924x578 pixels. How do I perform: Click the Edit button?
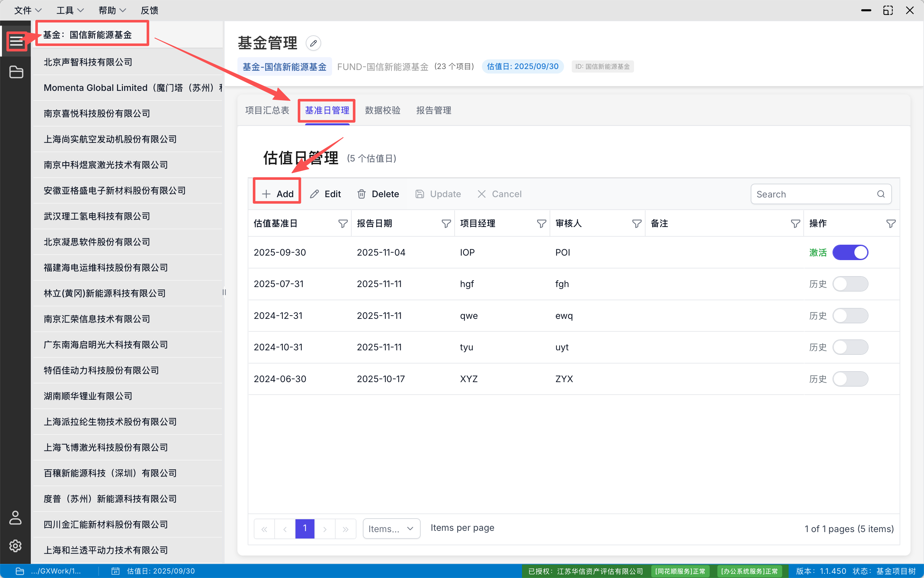click(x=325, y=194)
